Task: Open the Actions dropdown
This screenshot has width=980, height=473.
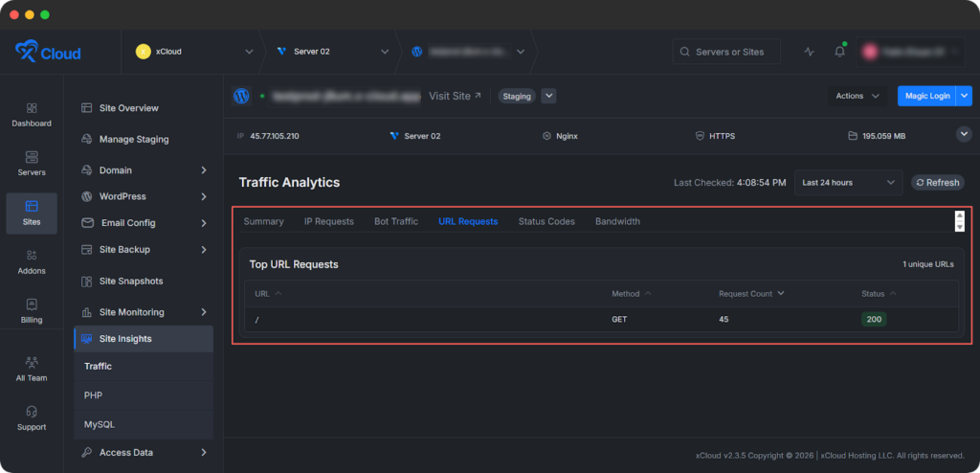Action: click(x=857, y=96)
